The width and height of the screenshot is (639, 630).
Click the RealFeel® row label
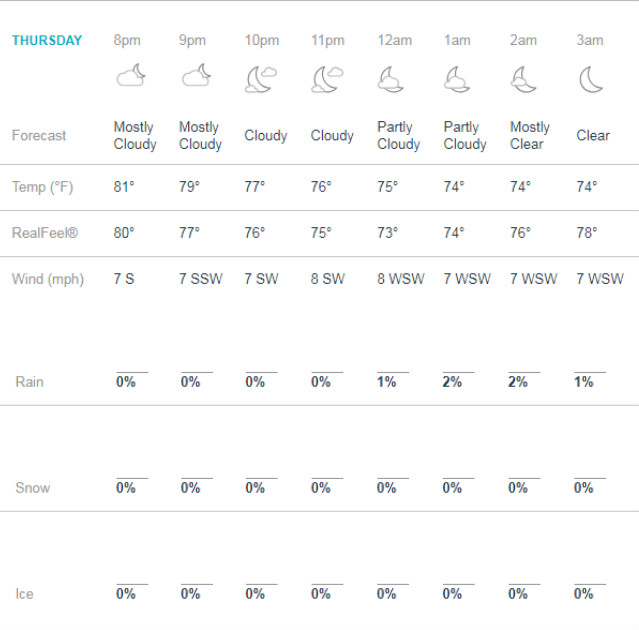click(45, 233)
